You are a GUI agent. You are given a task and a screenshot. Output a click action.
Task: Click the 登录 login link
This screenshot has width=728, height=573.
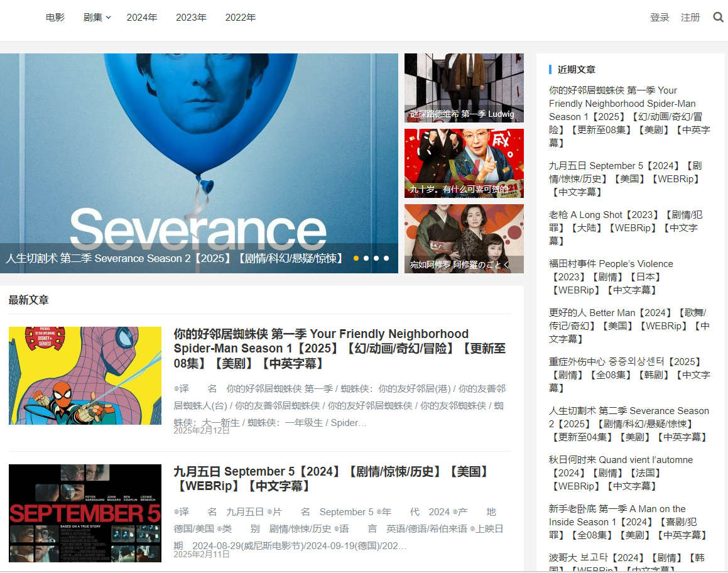[x=660, y=17]
